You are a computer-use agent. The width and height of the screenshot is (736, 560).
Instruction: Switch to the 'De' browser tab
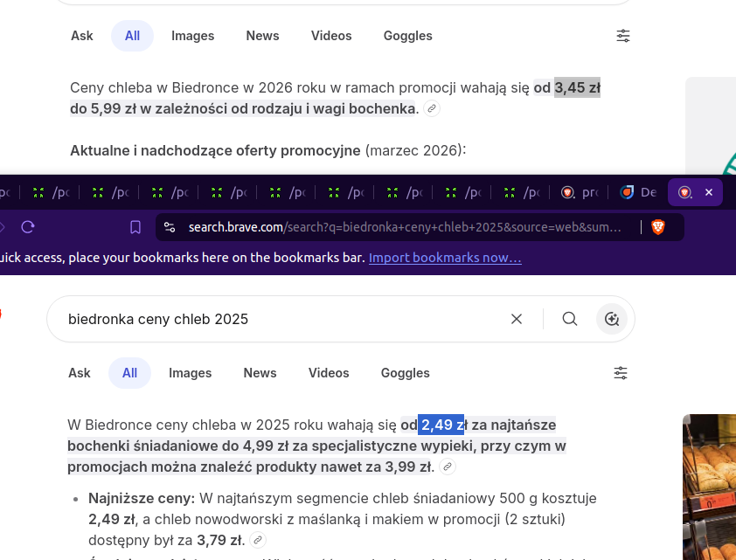pos(639,192)
